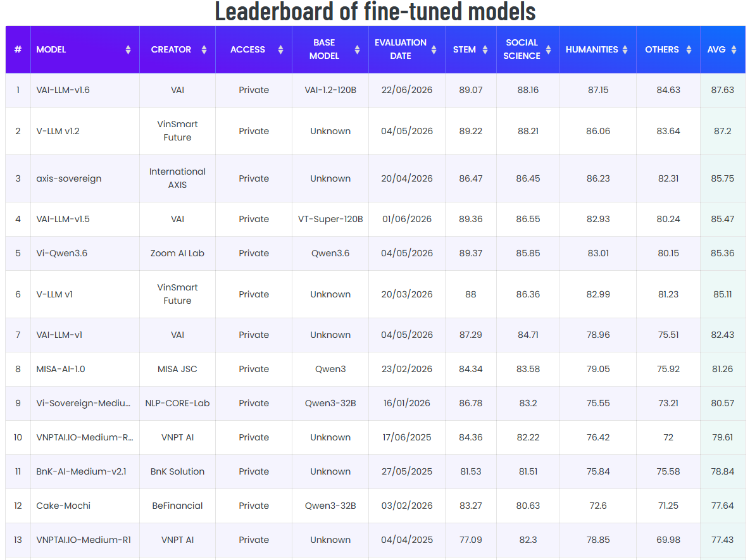
Task: Sort table by the CREATOR column arrows
Action: point(204,50)
